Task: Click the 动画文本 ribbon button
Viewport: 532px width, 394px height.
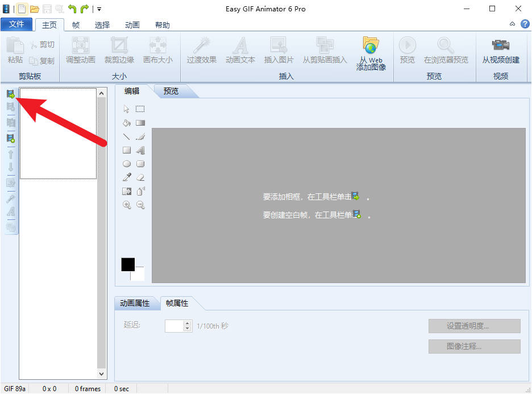Action: pos(240,51)
